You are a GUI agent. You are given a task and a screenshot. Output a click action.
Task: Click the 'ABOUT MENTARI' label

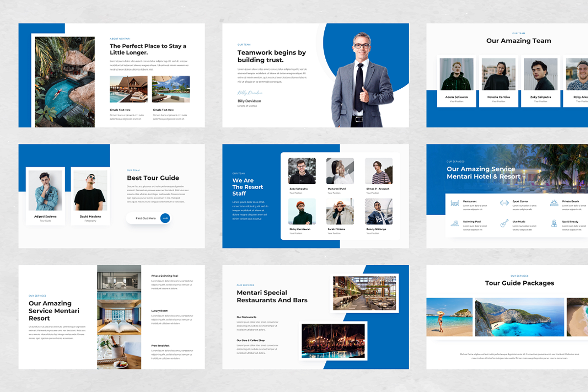coord(120,39)
